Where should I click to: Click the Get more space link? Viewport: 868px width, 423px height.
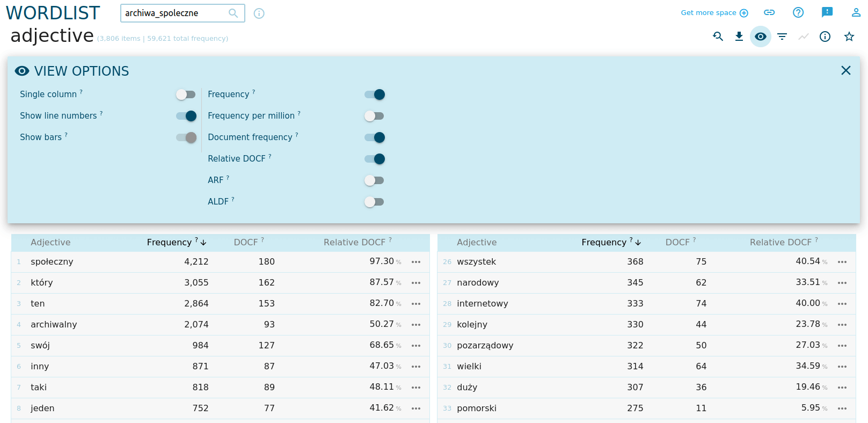click(714, 13)
